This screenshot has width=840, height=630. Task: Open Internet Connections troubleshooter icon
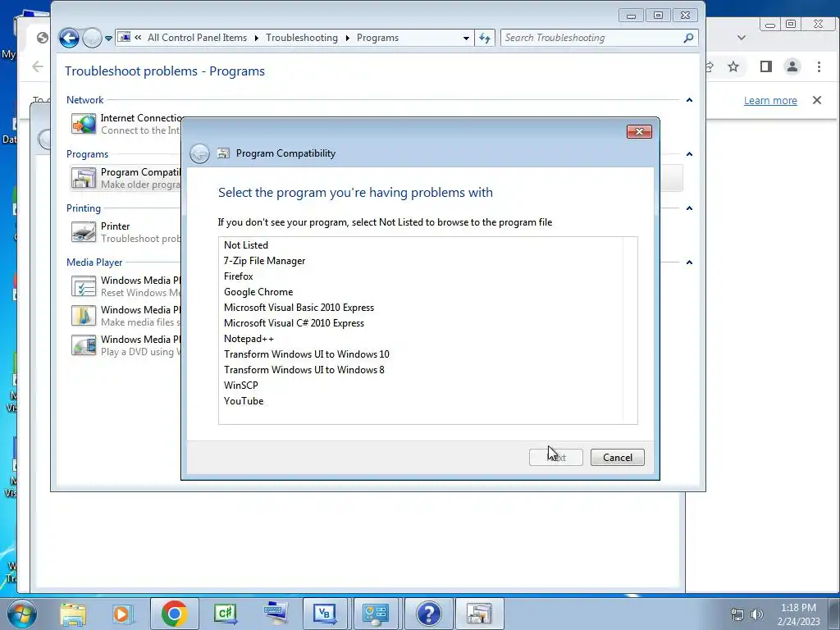coord(84,124)
